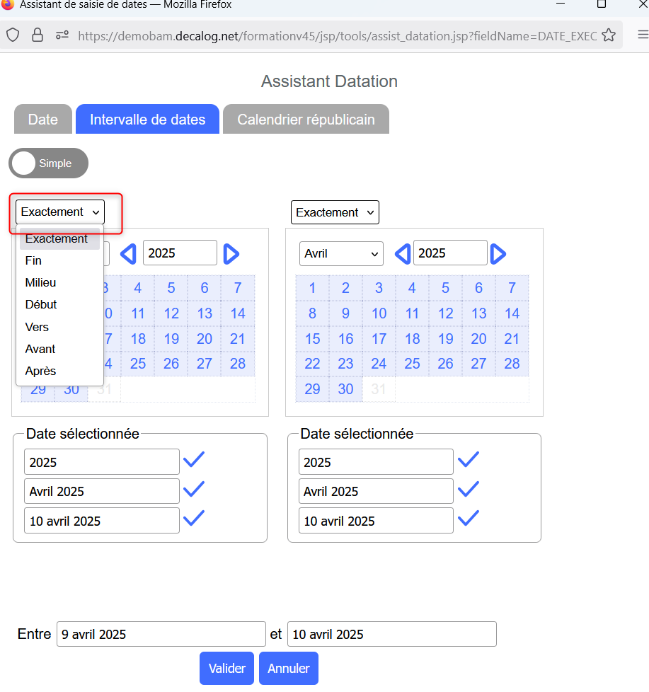649x692 pixels.
Task: Click next year arrow in left calendar
Action: point(231,254)
